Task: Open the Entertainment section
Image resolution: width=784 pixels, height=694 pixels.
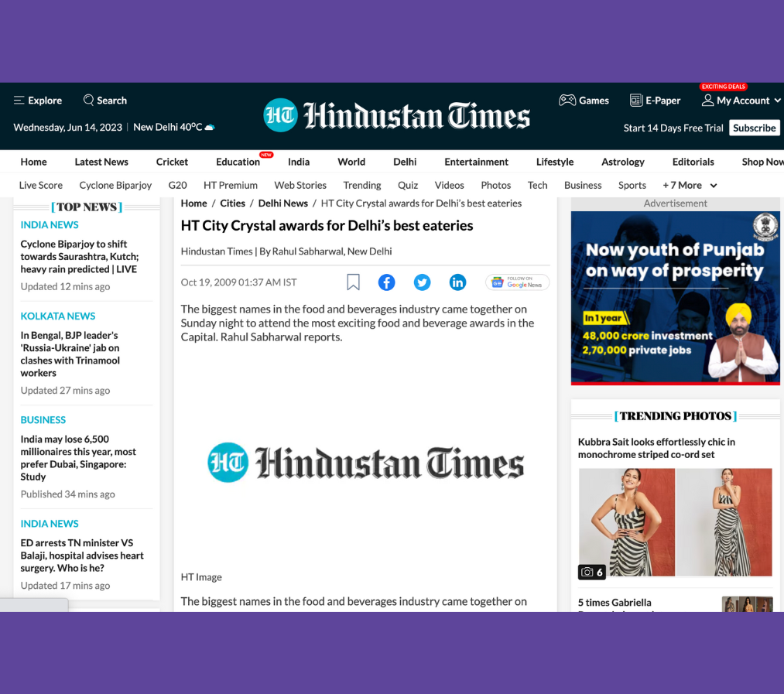Action: pos(477,162)
